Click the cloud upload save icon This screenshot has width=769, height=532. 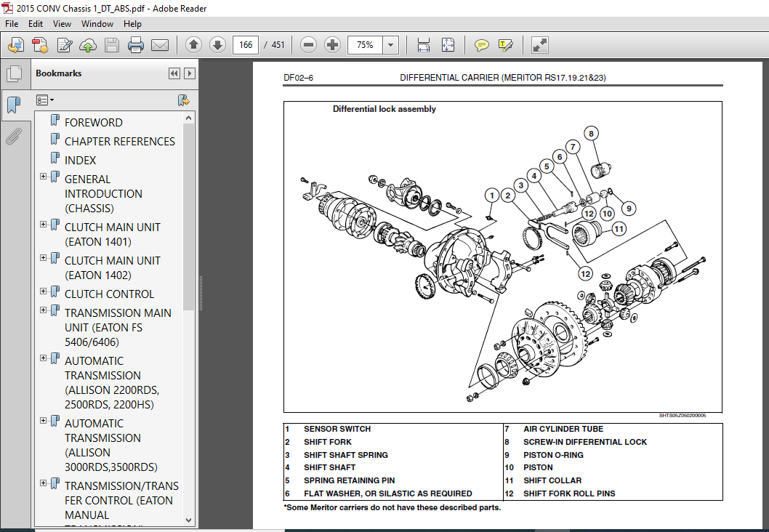[x=88, y=45]
